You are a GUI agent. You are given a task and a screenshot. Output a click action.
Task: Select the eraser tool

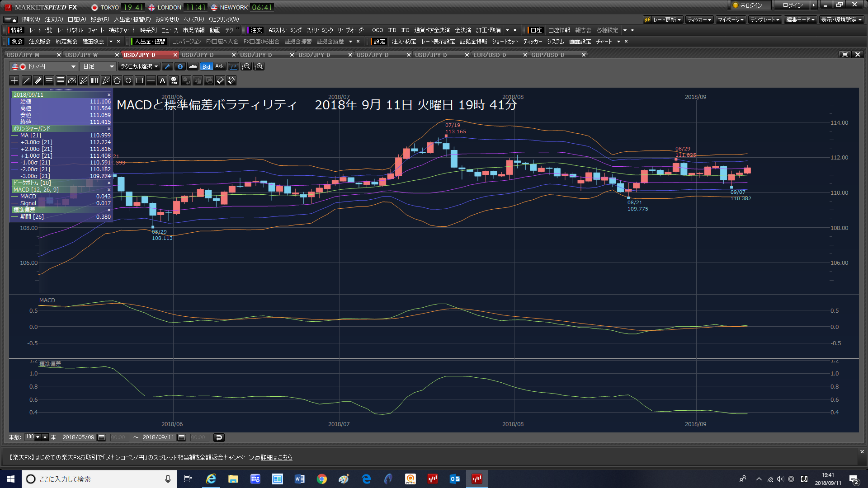coord(220,80)
